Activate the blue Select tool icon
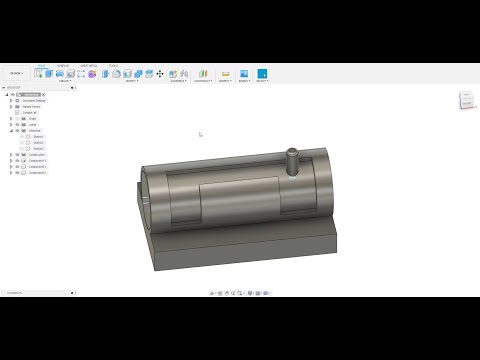The width and height of the screenshot is (480, 360). click(x=262, y=74)
